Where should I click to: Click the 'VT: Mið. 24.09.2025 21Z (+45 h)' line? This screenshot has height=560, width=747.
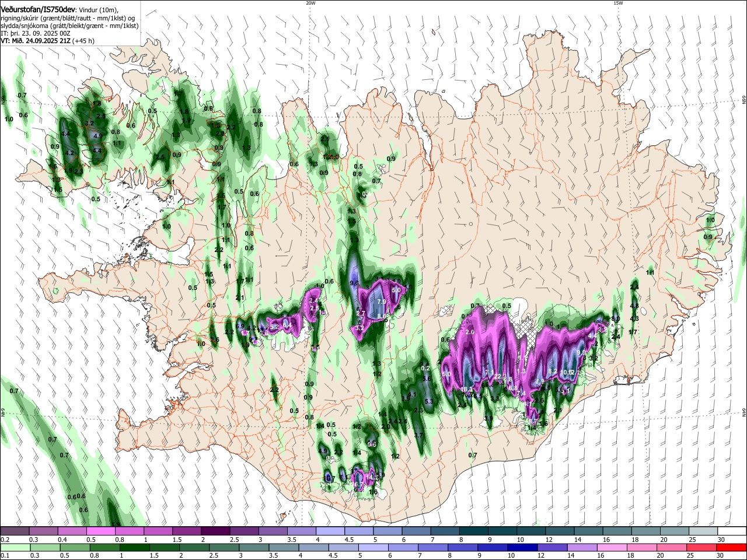point(47,41)
